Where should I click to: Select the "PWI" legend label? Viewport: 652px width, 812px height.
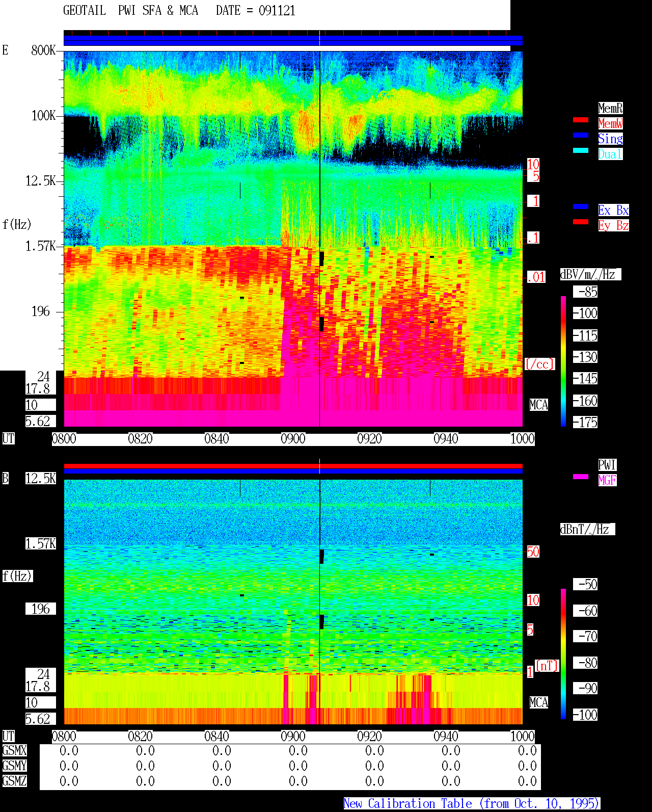point(607,465)
